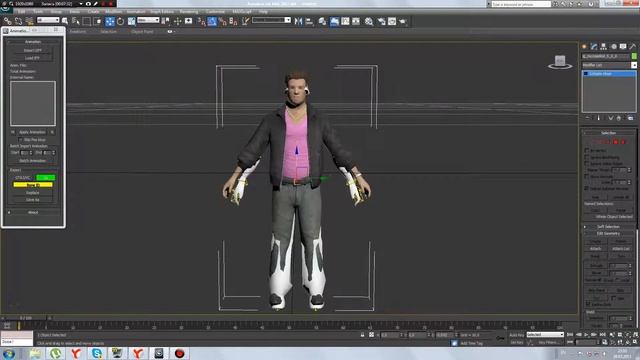Activate the Select and Link tool
The width and height of the screenshot is (640, 360).
tap(8, 21)
